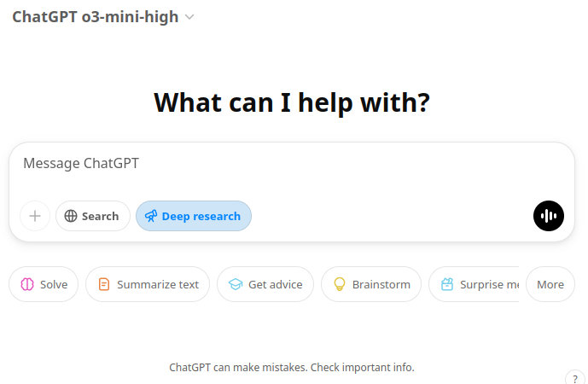Select the Brainstorm suggestion chip
The width and height of the screenshot is (588, 384).
click(371, 284)
